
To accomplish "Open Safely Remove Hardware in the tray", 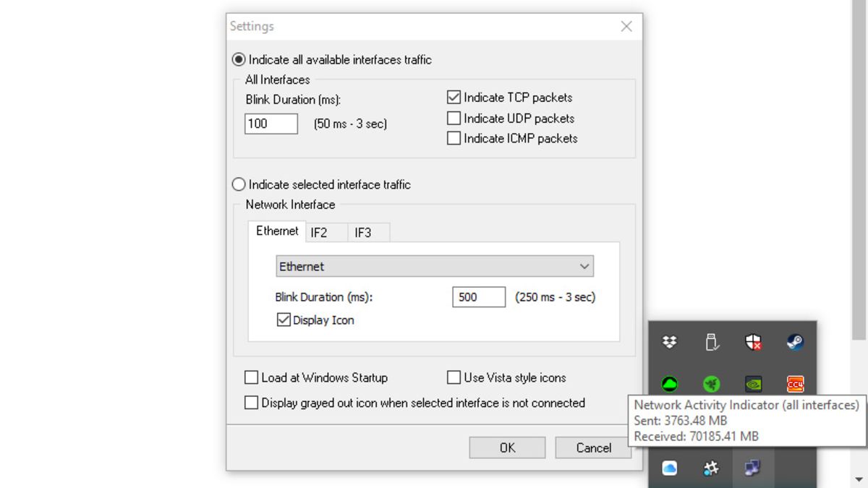I will pos(711,342).
